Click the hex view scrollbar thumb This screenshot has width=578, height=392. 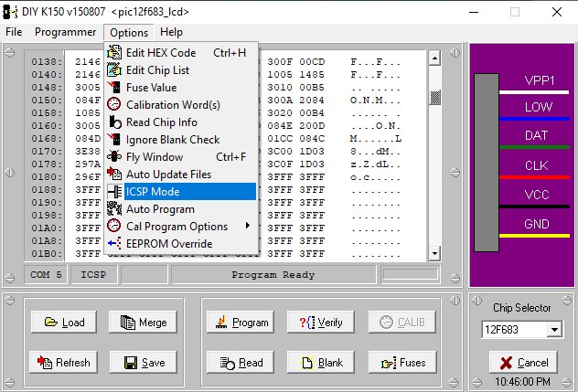435,98
